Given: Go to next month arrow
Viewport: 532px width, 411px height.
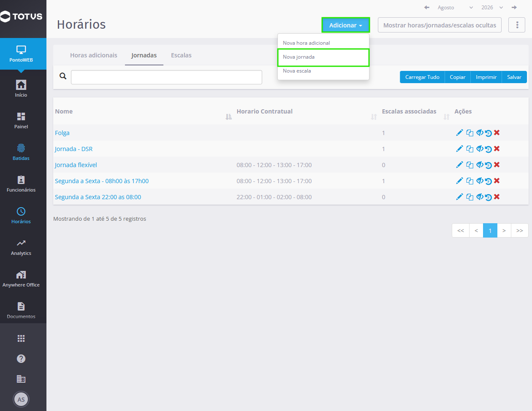Looking at the screenshot, I should (x=514, y=8).
